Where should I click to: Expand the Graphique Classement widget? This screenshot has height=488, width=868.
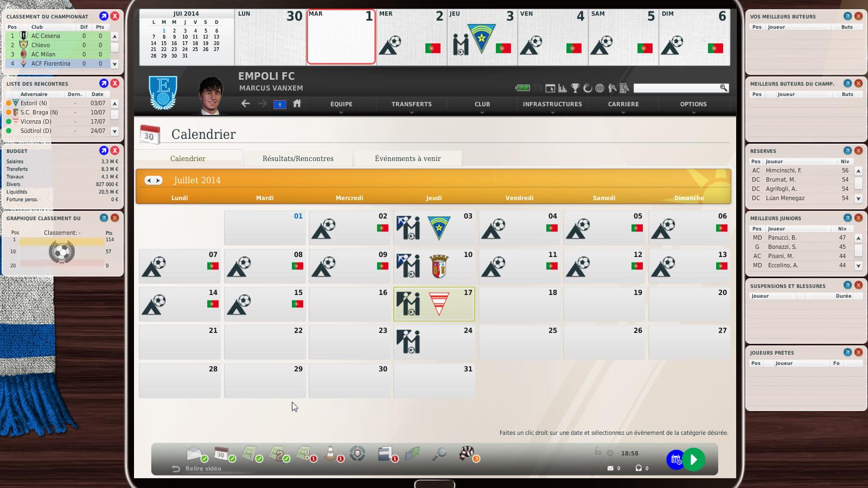coord(104,218)
